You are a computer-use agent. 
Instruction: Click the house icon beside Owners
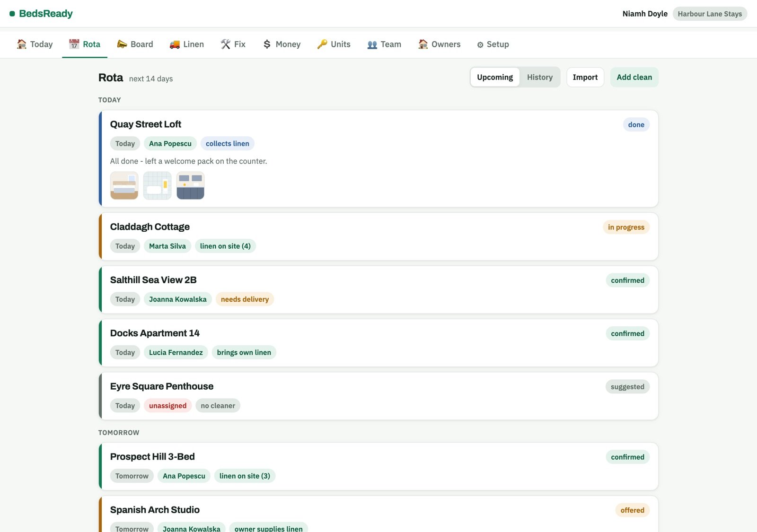point(423,44)
